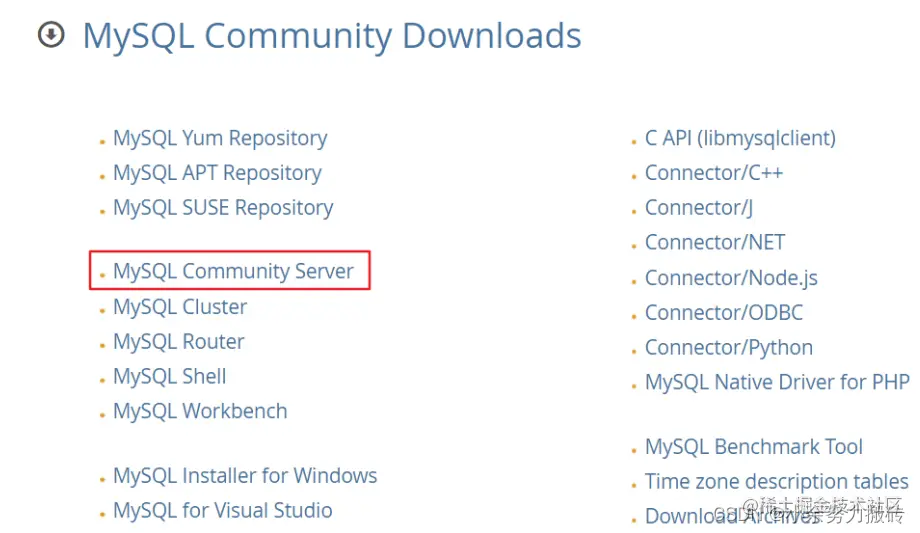Open MySQL for Visual Studio
Screen dimensions: 920x533
click(x=222, y=511)
